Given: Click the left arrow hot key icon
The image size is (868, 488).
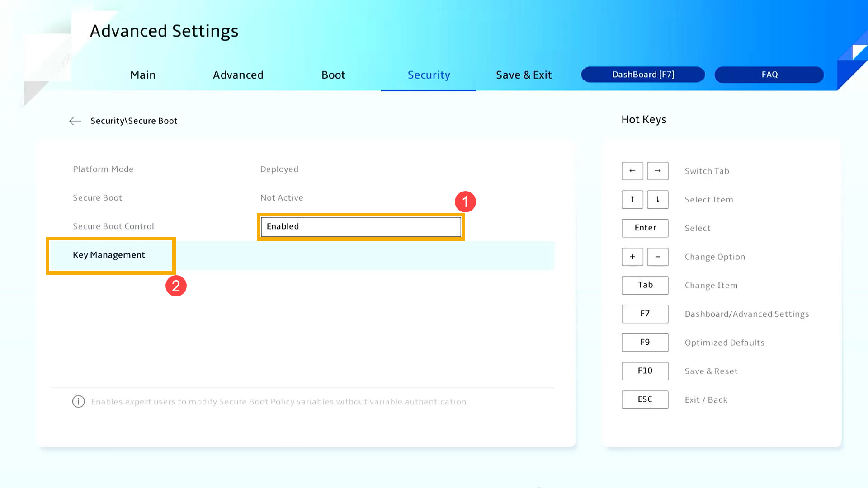Looking at the screenshot, I should click(632, 171).
